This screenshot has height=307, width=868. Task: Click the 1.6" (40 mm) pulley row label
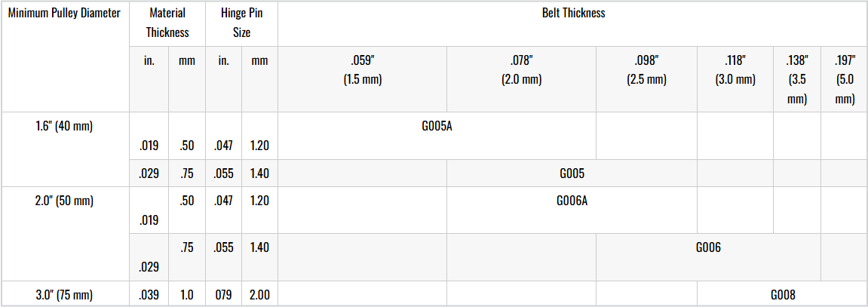click(64, 126)
